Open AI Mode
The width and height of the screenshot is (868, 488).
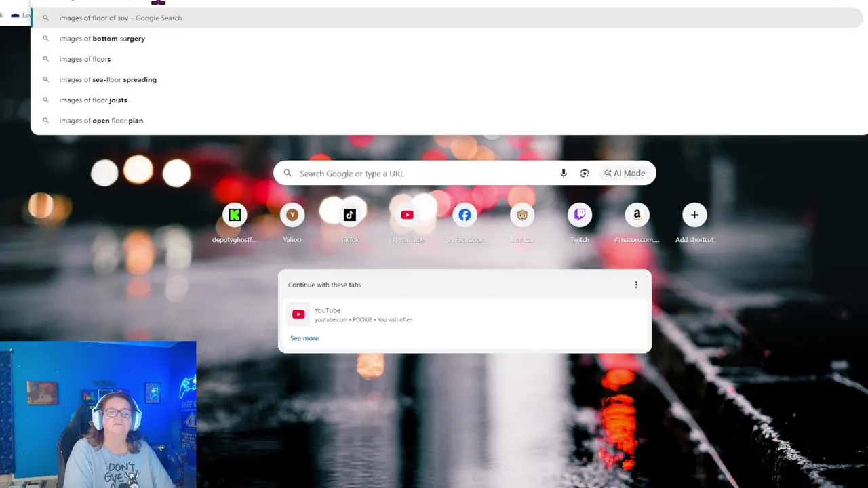point(625,174)
